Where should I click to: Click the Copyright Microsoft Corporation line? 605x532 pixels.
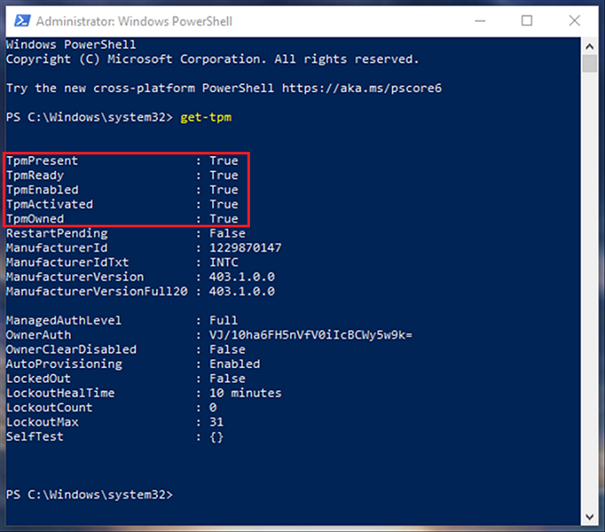(213, 59)
